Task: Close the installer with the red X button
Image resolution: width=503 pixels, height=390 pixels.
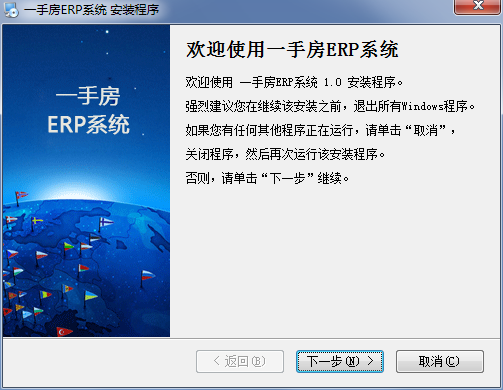Action: [478, 6]
